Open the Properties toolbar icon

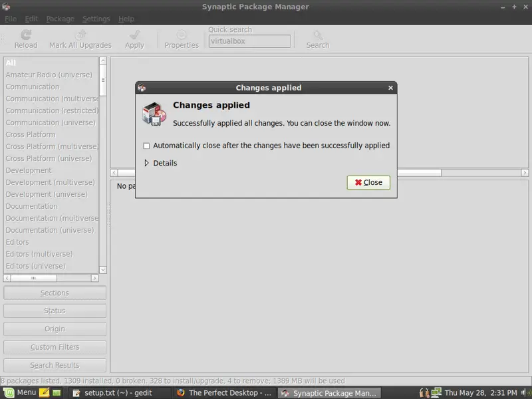pos(182,35)
